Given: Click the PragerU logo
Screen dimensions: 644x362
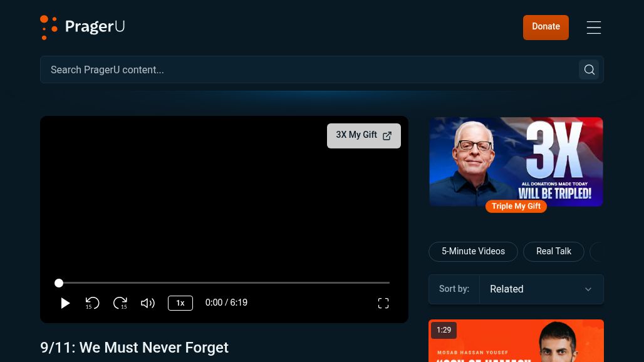Looking at the screenshot, I should pyautogui.click(x=82, y=27).
